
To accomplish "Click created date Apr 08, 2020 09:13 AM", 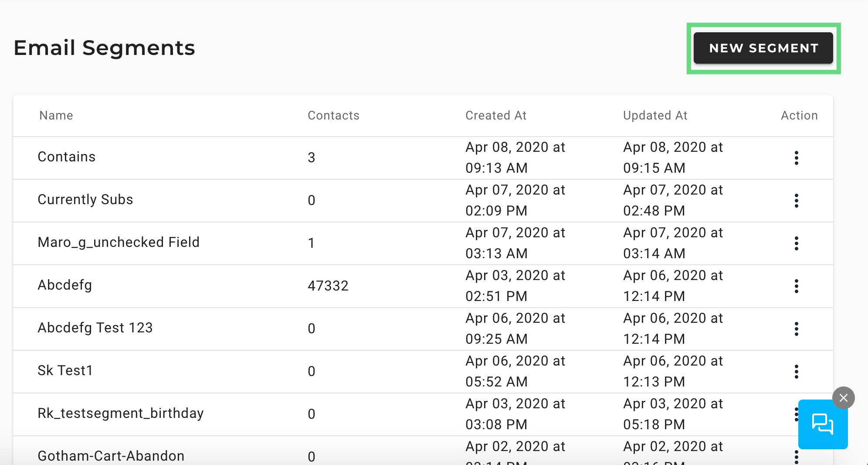I will tap(515, 157).
